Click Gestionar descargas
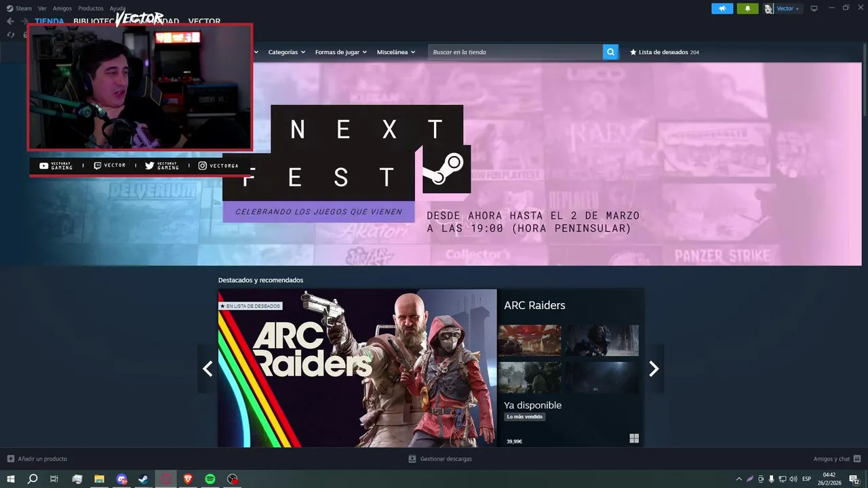868x488 pixels. pyautogui.click(x=446, y=459)
